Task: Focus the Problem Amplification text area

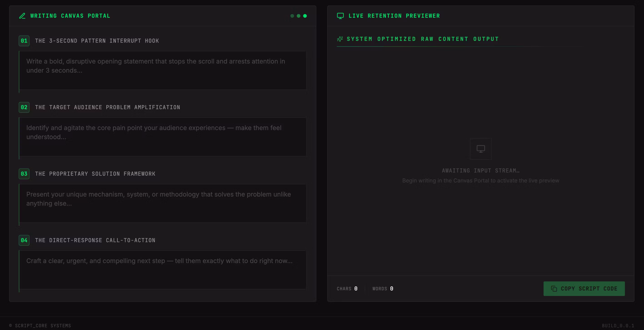Action: 163,137
